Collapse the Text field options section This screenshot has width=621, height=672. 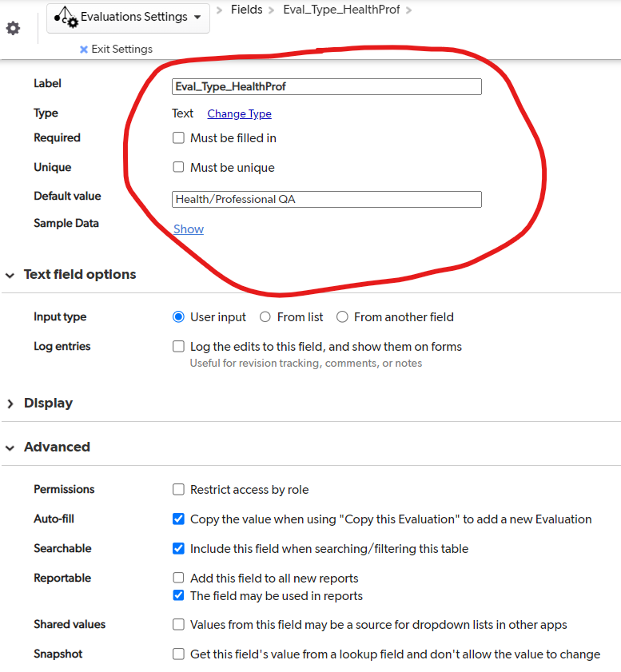click(x=10, y=275)
